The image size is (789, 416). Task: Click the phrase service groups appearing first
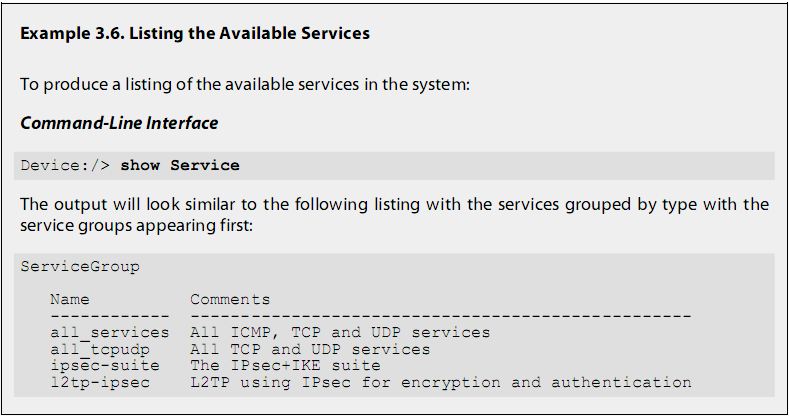tap(136, 225)
